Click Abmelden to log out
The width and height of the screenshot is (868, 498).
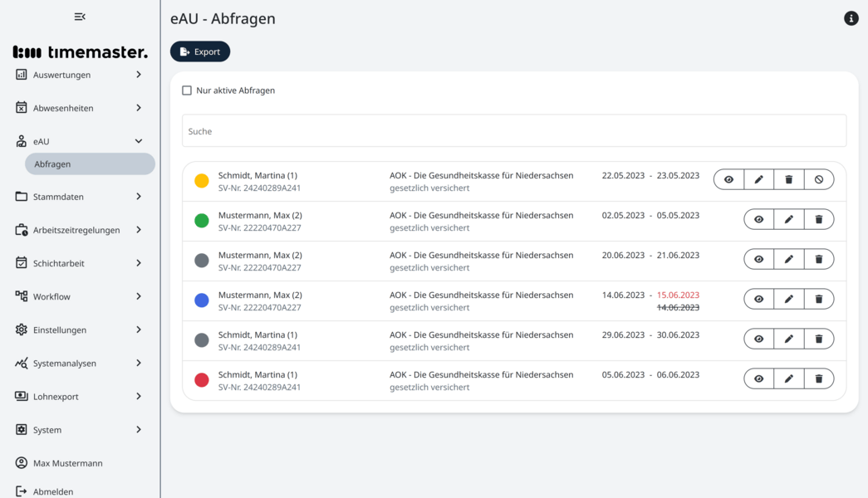coord(53,491)
